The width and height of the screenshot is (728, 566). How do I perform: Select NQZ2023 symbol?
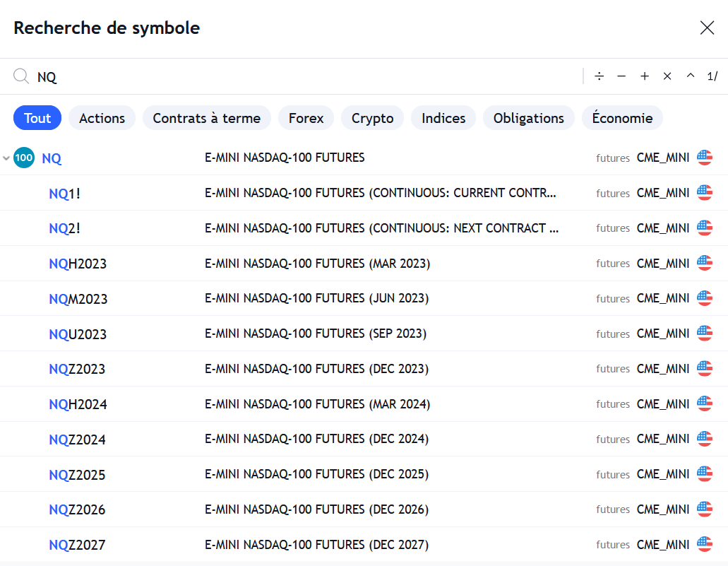pos(77,369)
